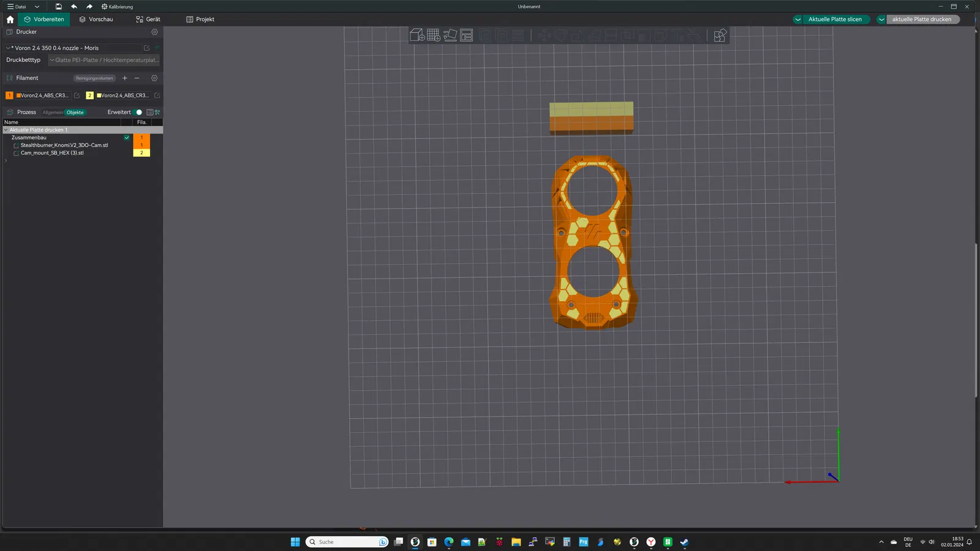Open the Kalibrierung menu

117,7
